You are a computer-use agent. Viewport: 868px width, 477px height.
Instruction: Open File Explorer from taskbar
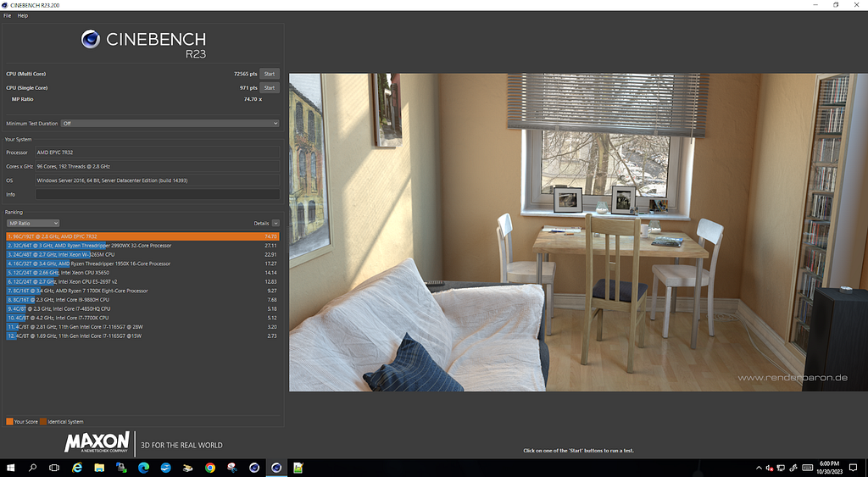[x=99, y=469]
